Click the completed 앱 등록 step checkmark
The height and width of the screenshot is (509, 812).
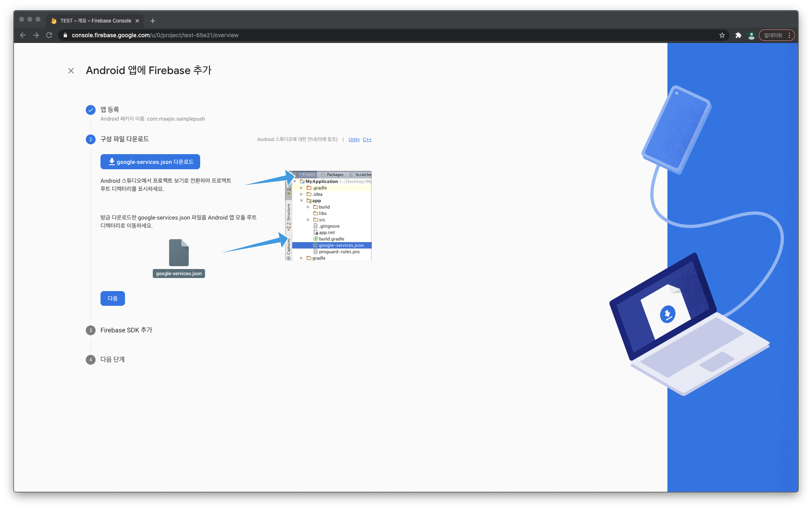coord(91,110)
